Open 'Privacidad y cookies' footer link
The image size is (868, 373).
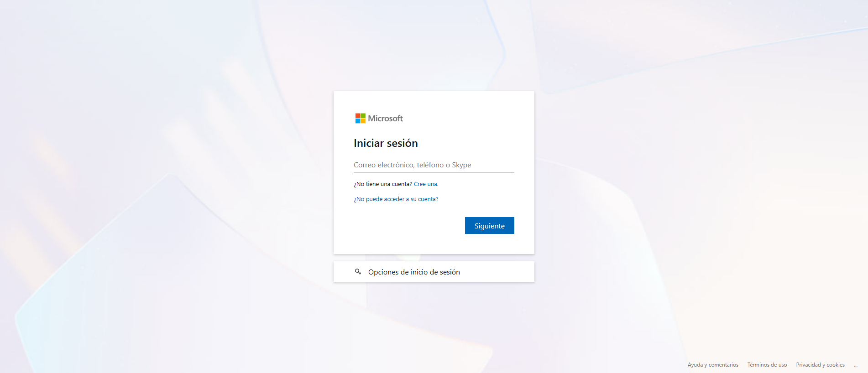(x=820, y=365)
